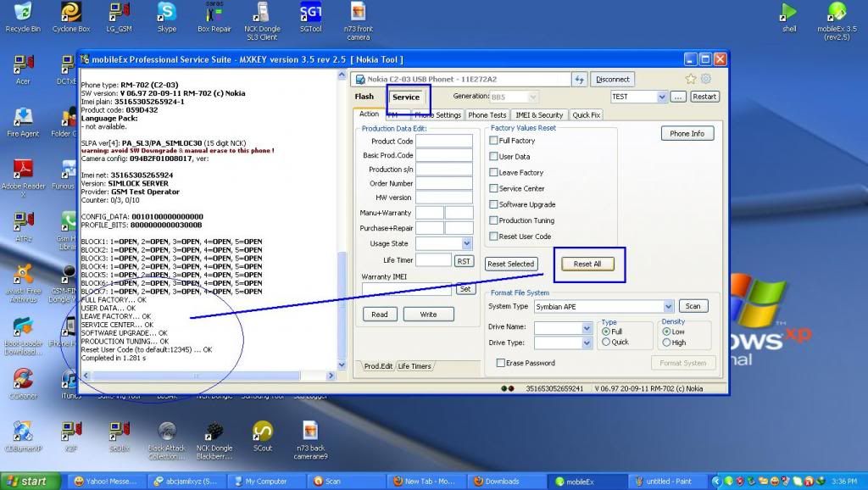Open the Quick Fix tab
868x490 pixels.
[587, 115]
